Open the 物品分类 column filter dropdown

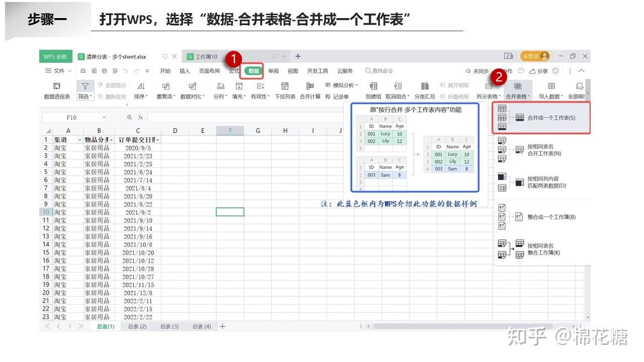tap(111, 140)
